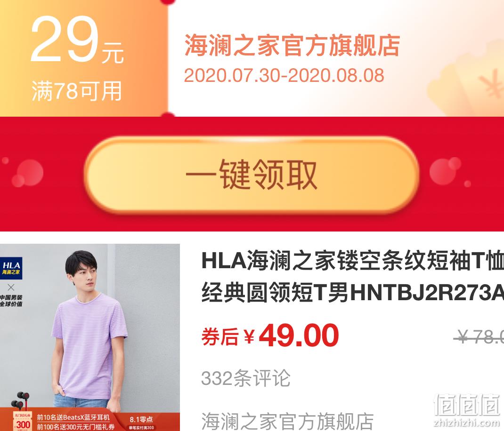Click the 300 无门槛礼券 voucher badge
This screenshot has height=431, width=504.
(22, 422)
